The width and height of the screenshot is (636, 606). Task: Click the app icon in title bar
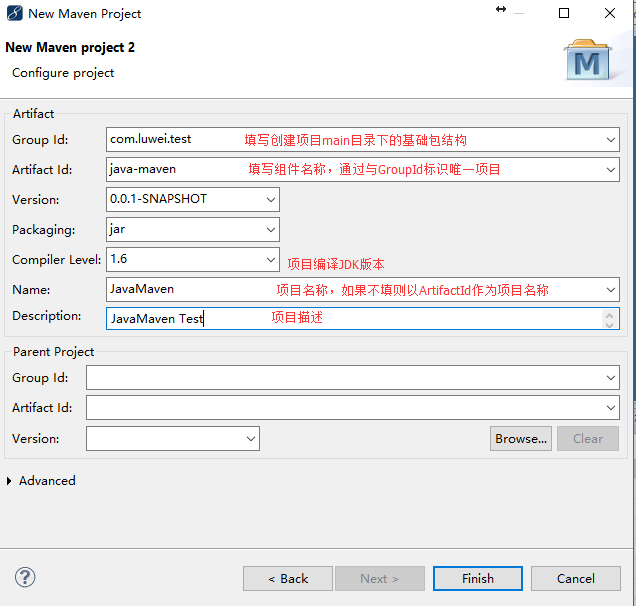(x=15, y=13)
